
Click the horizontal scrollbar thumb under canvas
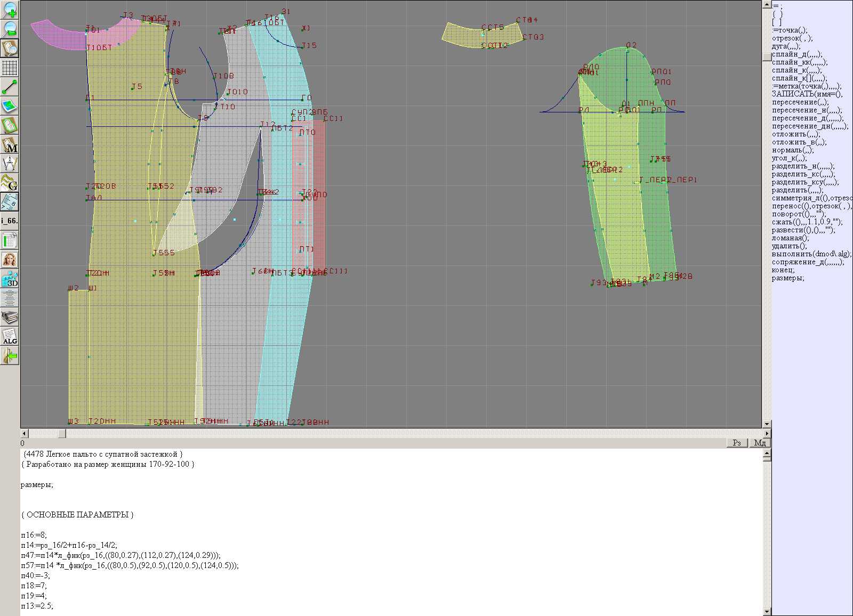[x=62, y=434]
